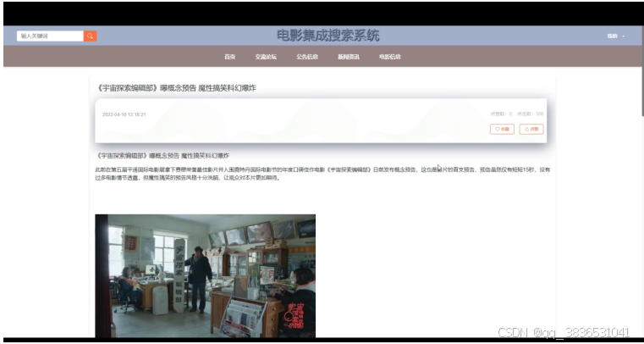
Task: Open the 电影信息 navigation item
Action: pos(390,57)
